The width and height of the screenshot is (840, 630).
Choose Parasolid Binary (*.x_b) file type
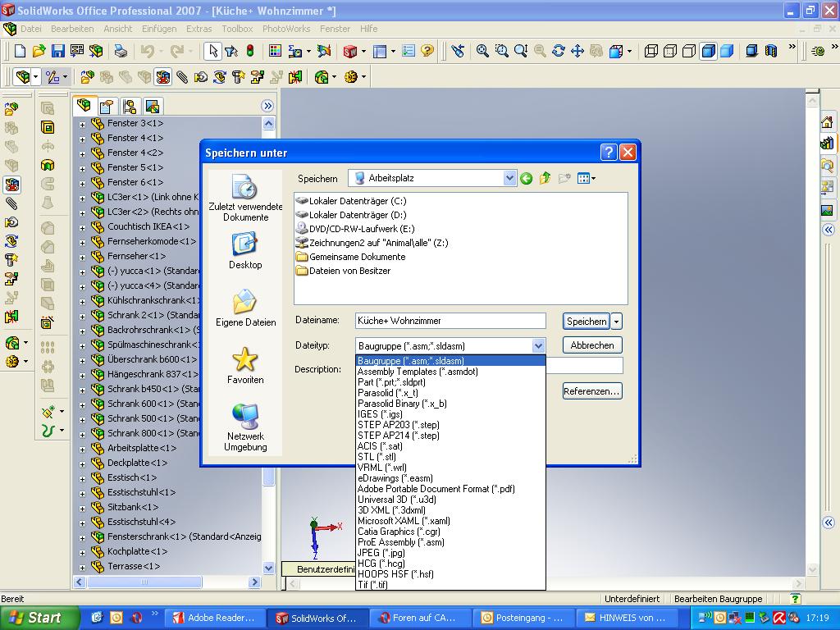[450, 404]
